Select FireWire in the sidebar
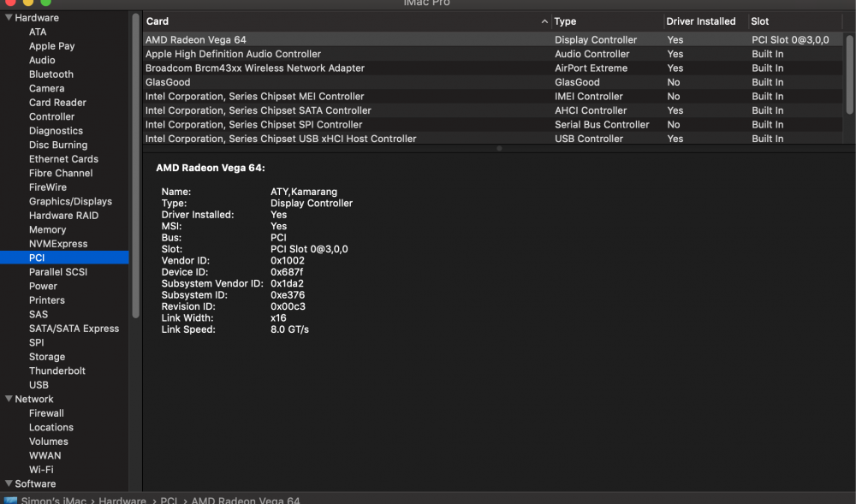The height and width of the screenshot is (504, 856). click(x=47, y=187)
